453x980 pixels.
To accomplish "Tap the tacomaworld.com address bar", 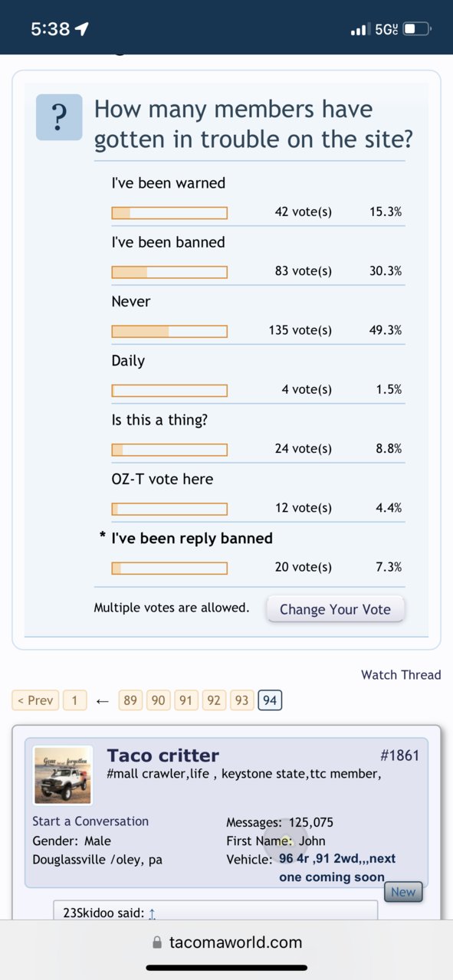I will (226, 943).
